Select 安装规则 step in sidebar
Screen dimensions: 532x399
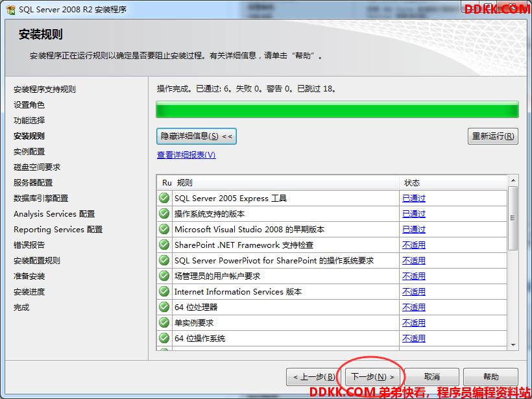click(29, 136)
